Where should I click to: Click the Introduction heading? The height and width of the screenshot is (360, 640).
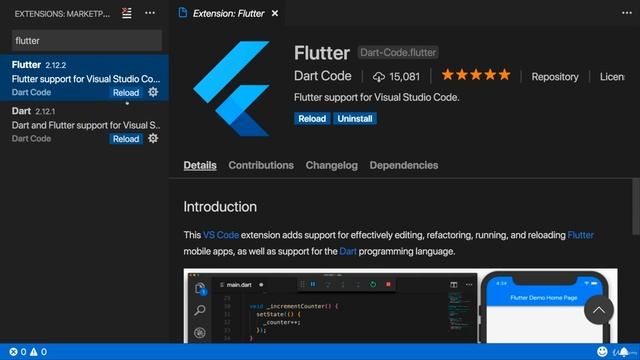[x=220, y=207]
